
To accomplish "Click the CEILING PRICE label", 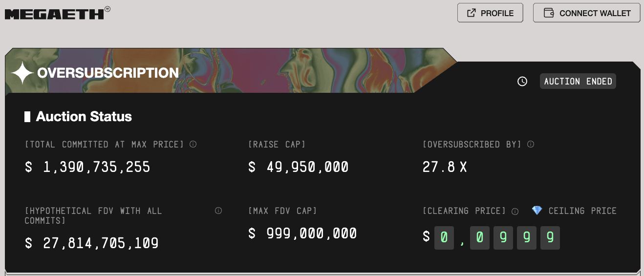I will pos(582,211).
